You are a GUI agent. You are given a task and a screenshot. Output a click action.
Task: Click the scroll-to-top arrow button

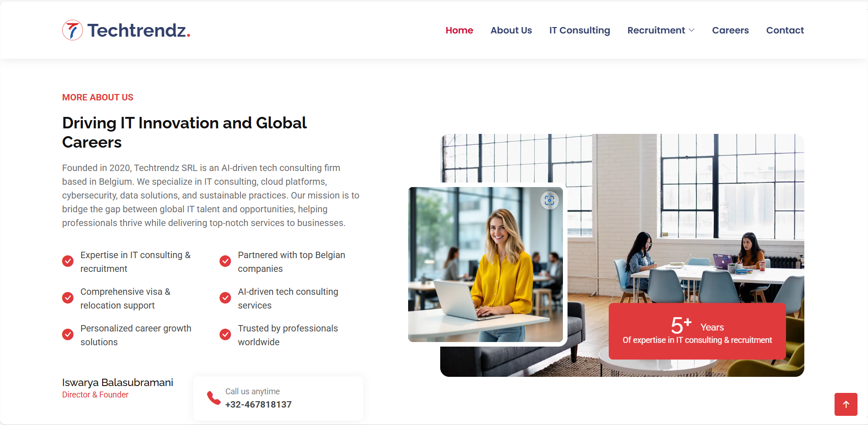[x=846, y=404]
